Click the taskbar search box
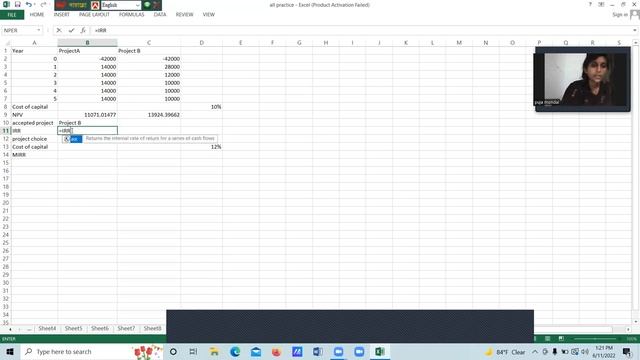 tap(91, 351)
